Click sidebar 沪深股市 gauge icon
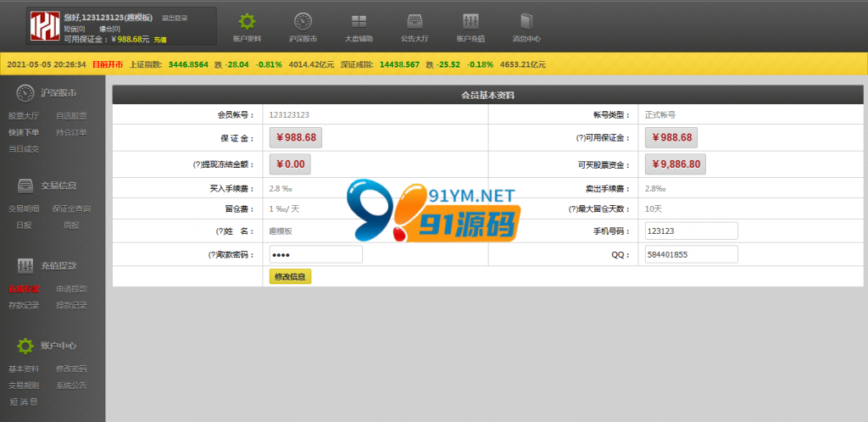The height and width of the screenshot is (422, 868). pyautogui.click(x=25, y=93)
